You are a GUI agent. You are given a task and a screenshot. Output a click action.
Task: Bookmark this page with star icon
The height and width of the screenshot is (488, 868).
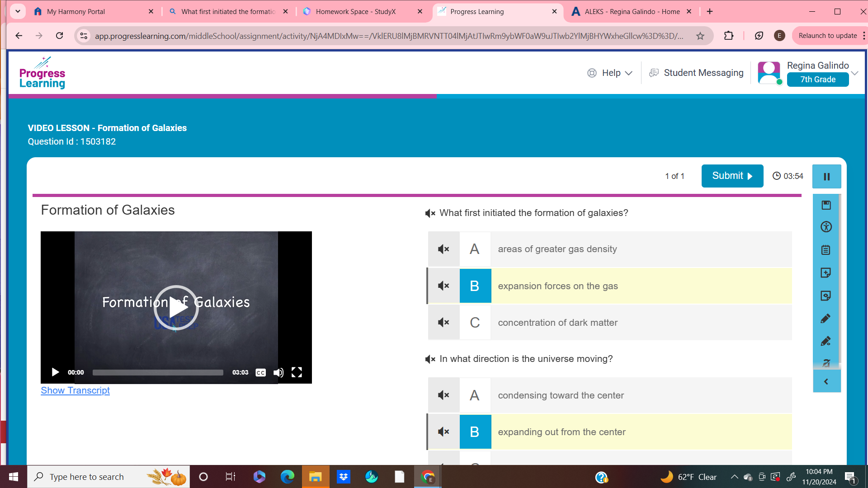pyautogui.click(x=700, y=36)
